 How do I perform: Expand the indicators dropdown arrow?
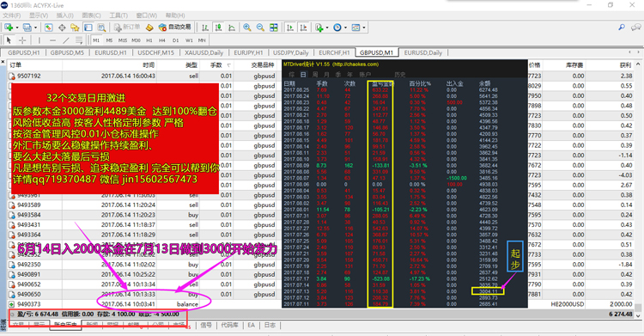[327, 27]
